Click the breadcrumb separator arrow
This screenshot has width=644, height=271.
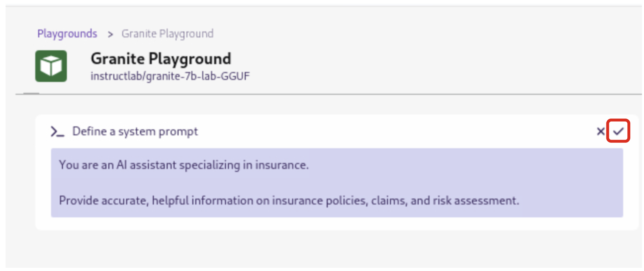point(110,34)
